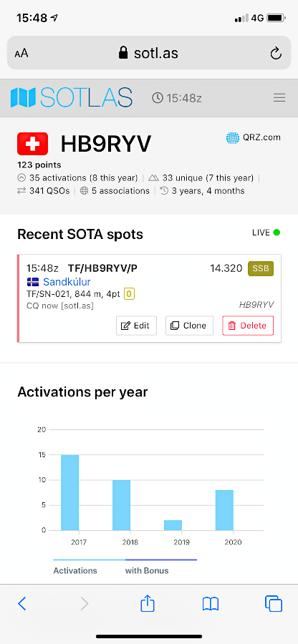Image resolution: width=298 pixels, height=644 pixels.
Task: Open the SOTLAS hamburger menu
Action: tap(279, 98)
